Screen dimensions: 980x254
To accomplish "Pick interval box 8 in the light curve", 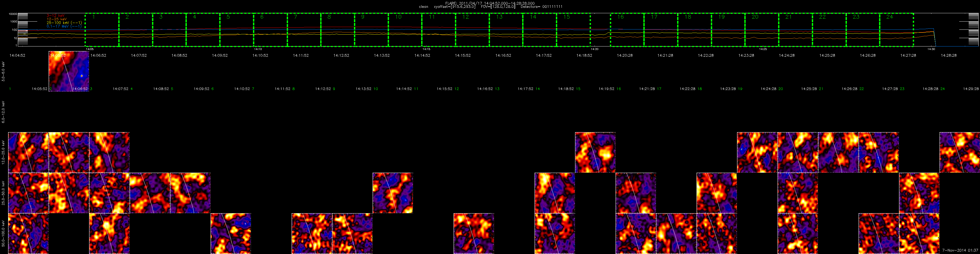I will (x=338, y=30).
